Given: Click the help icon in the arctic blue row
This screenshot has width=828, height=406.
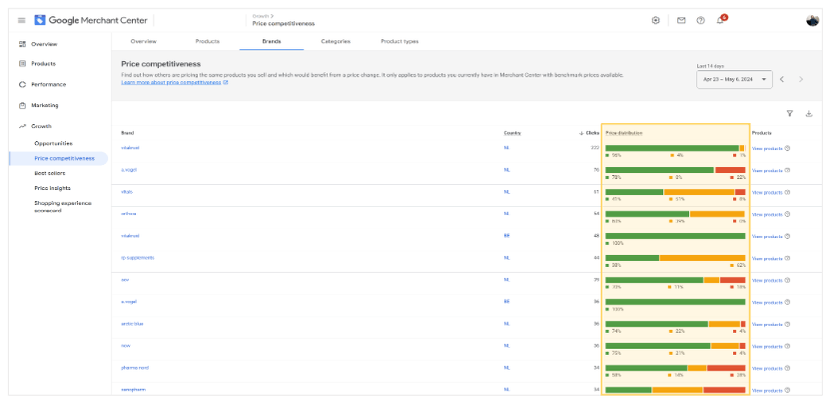Looking at the screenshot, I should [787, 324].
